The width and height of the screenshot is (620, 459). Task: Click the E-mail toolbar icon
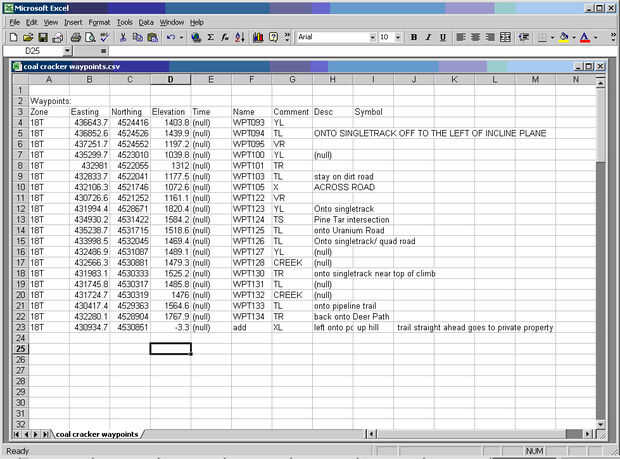point(58,37)
